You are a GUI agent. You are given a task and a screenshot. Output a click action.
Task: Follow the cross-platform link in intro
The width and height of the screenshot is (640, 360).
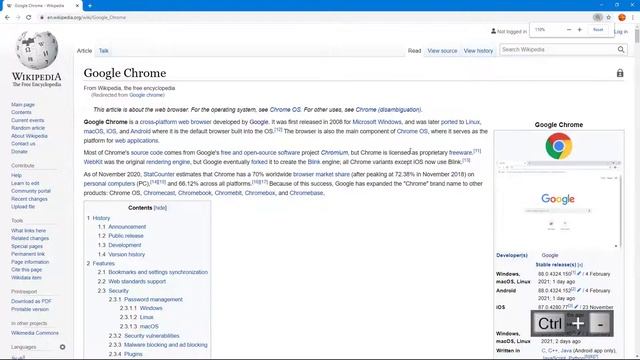coord(158,122)
